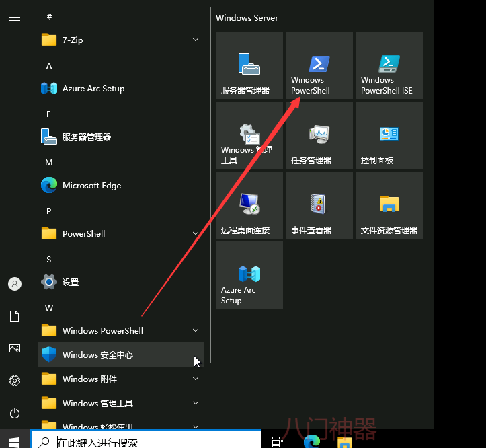Expand the Windows 轻松使用 folder

(121, 423)
